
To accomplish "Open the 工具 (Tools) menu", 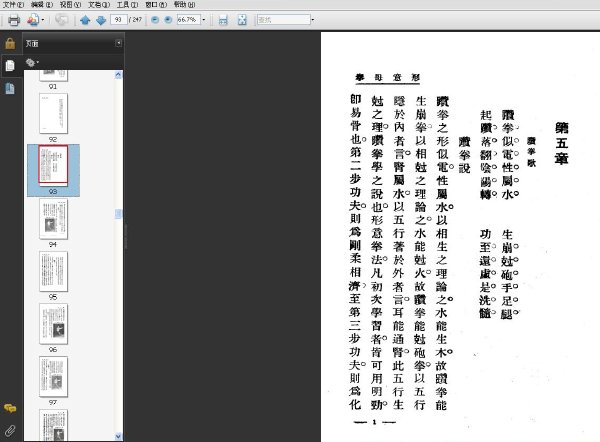I will click(127, 5).
